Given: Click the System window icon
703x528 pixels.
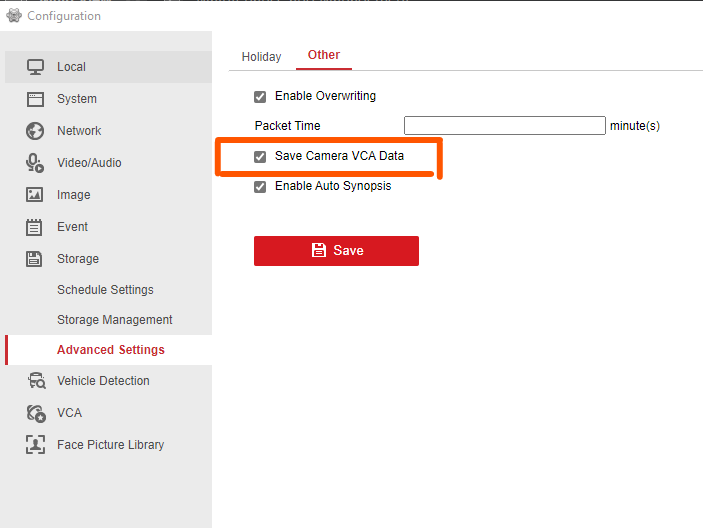Looking at the screenshot, I should pos(35,99).
